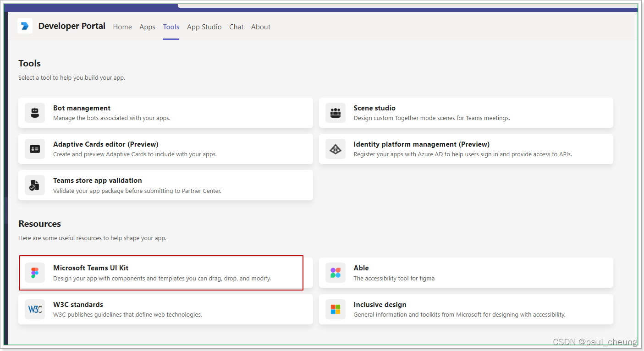Click 'W3C publishes guidelines' description
The image size is (644, 351).
point(127,315)
